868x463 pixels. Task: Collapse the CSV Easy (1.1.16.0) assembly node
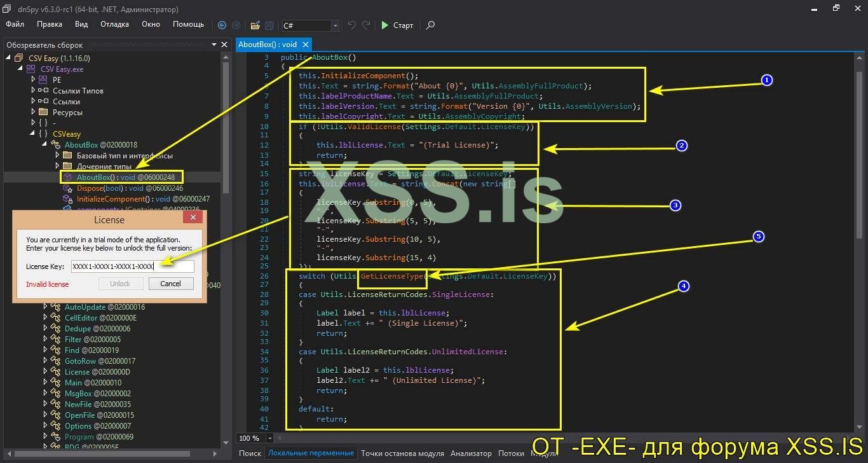point(8,58)
